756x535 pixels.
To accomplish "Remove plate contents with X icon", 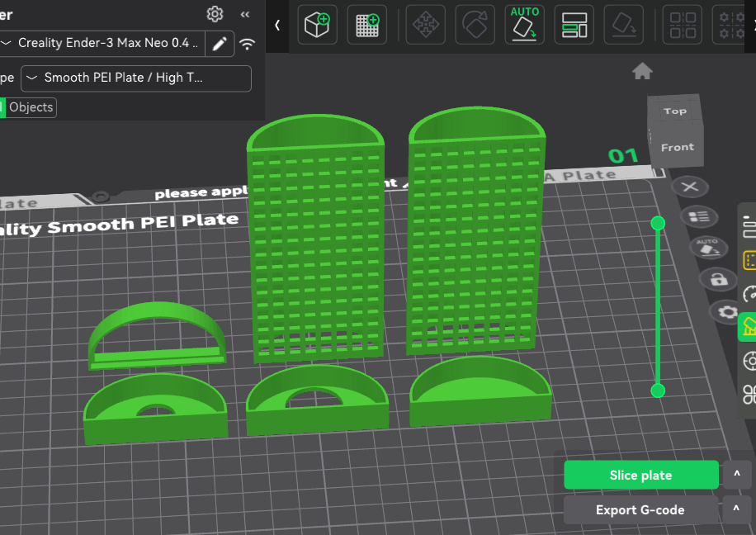I will point(690,187).
